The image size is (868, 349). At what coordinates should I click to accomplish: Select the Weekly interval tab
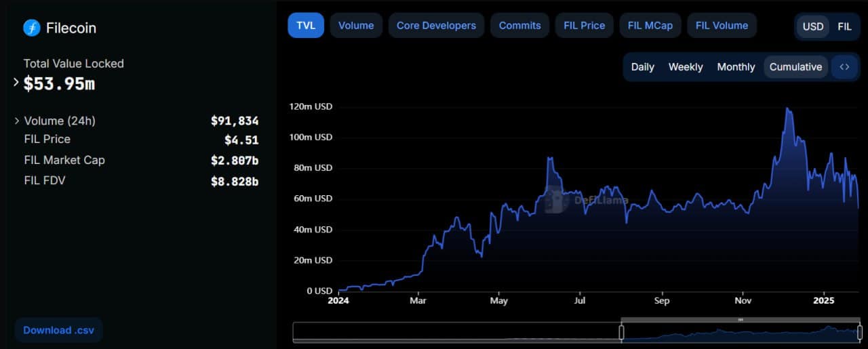(x=686, y=67)
